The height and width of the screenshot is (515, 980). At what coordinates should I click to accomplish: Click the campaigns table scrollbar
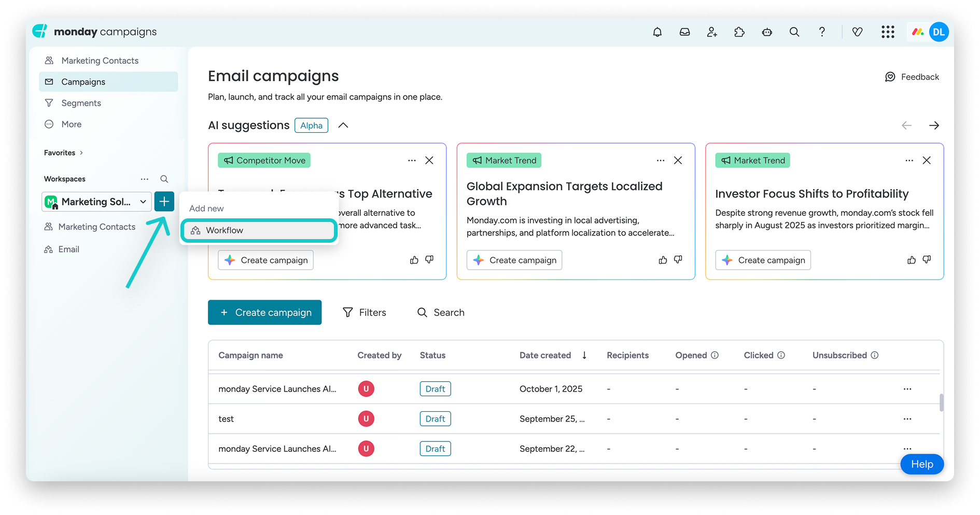tap(941, 402)
